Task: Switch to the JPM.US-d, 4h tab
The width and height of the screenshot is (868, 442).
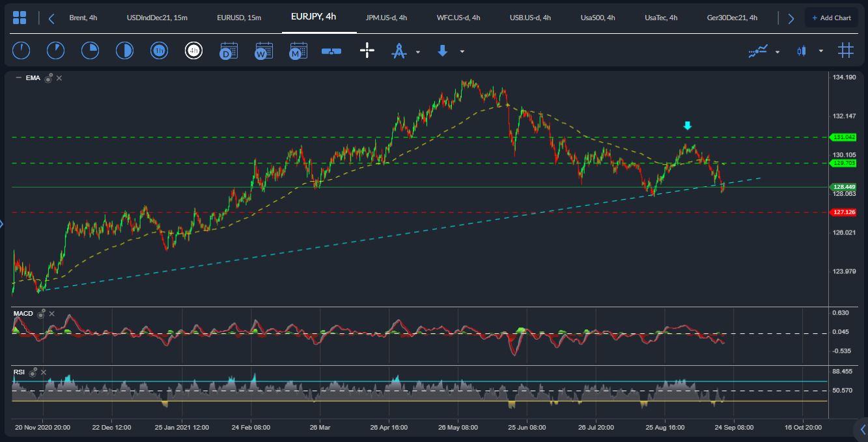Action: click(386, 18)
